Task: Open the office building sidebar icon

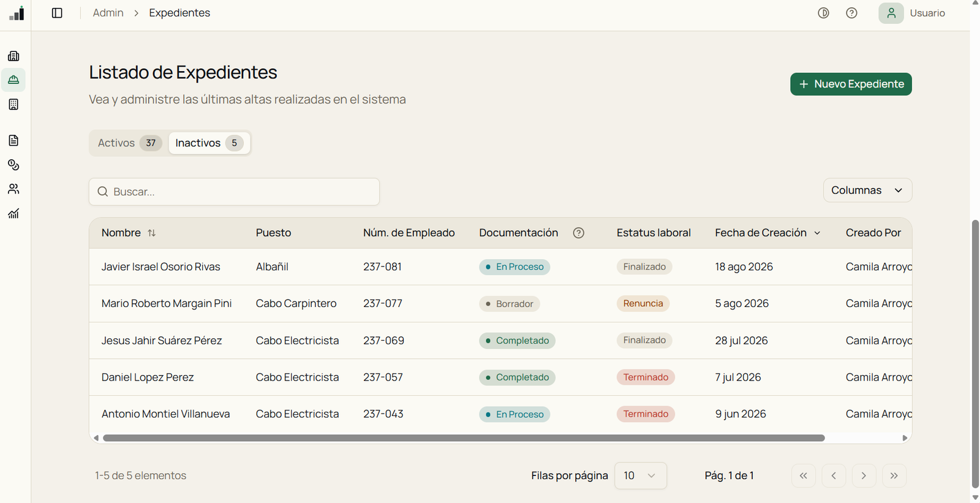Action: pyautogui.click(x=13, y=104)
